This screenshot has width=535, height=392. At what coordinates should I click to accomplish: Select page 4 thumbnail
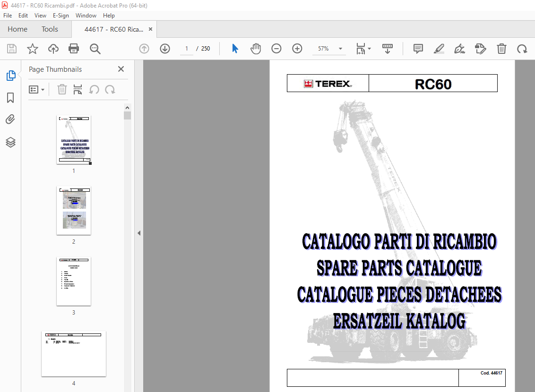click(x=74, y=354)
